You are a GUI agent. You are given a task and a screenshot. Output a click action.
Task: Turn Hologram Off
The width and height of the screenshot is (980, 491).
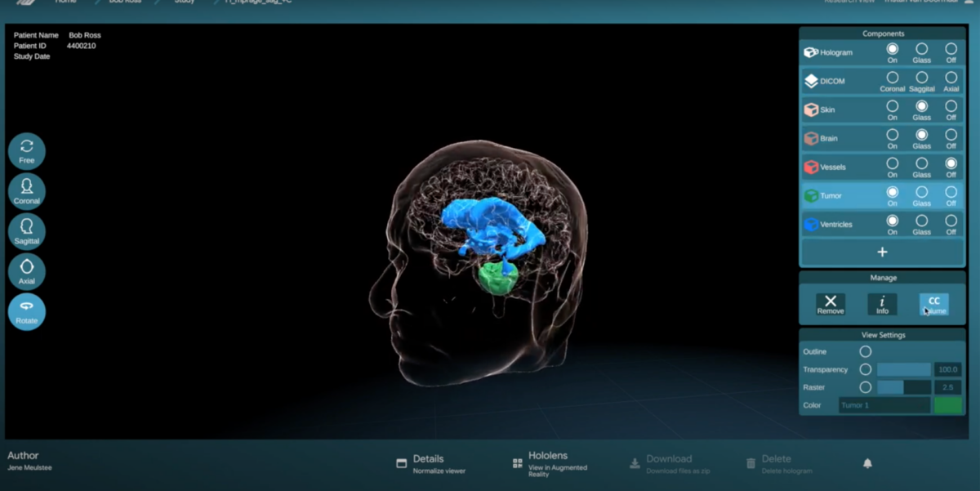951,49
